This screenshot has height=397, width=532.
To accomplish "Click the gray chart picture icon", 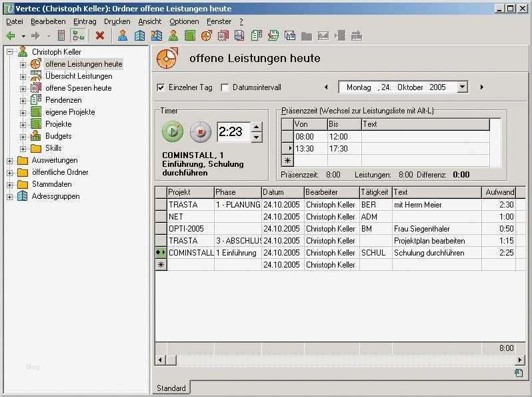I will click(x=323, y=36).
